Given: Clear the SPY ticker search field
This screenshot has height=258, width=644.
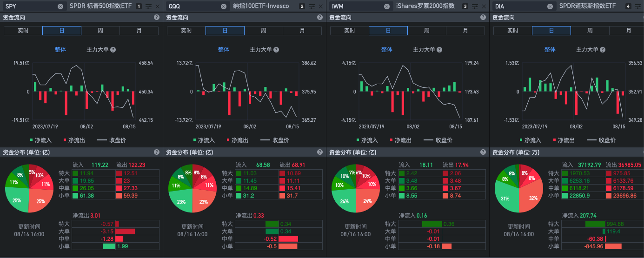Looking at the screenshot, I should click(60, 6).
